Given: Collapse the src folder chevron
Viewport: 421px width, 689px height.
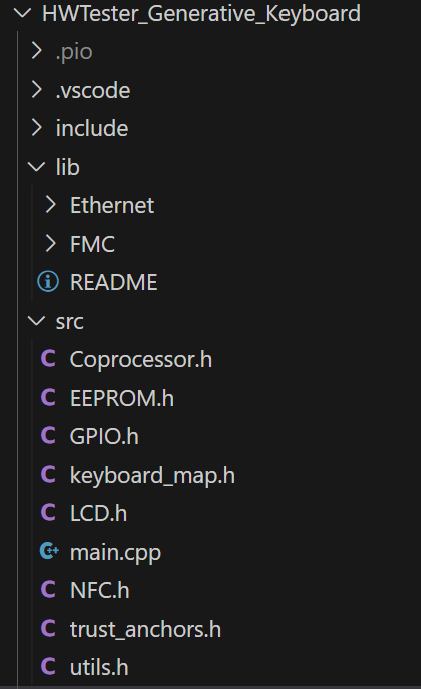Looking at the screenshot, I should pyautogui.click(x=36, y=321).
